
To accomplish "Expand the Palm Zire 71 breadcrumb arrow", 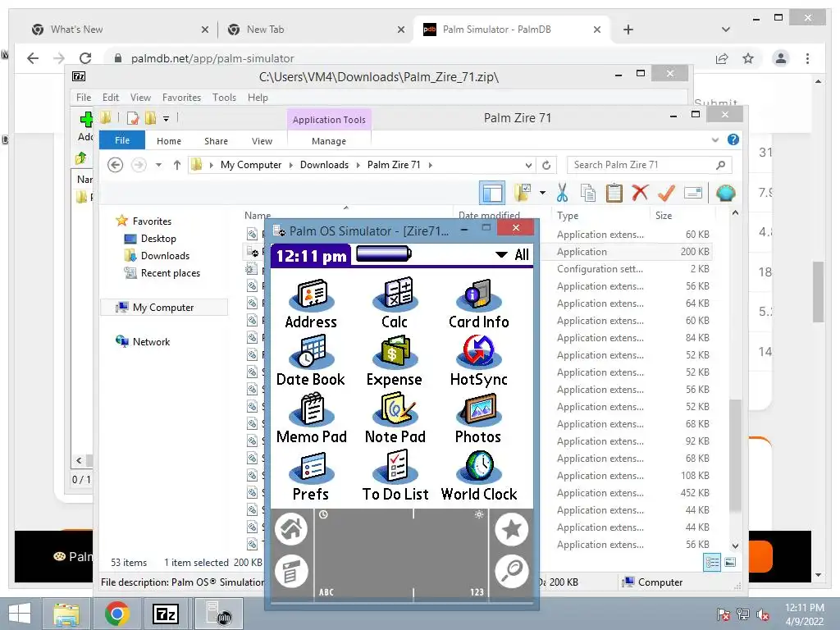I will (430, 165).
